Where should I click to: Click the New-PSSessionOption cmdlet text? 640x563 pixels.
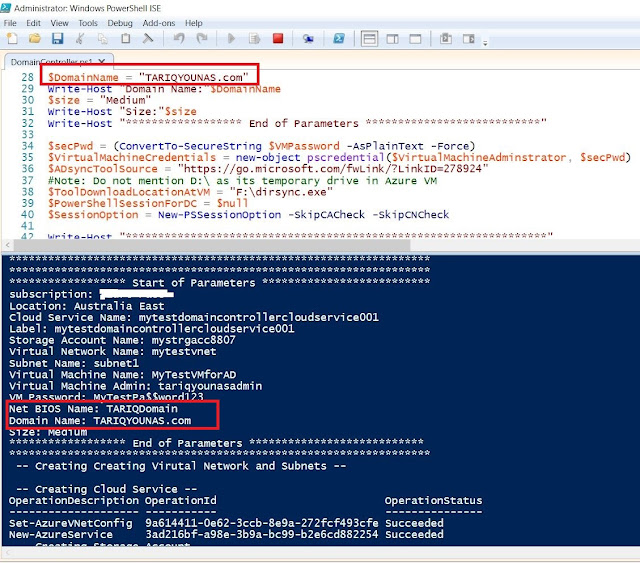coord(220,215)
